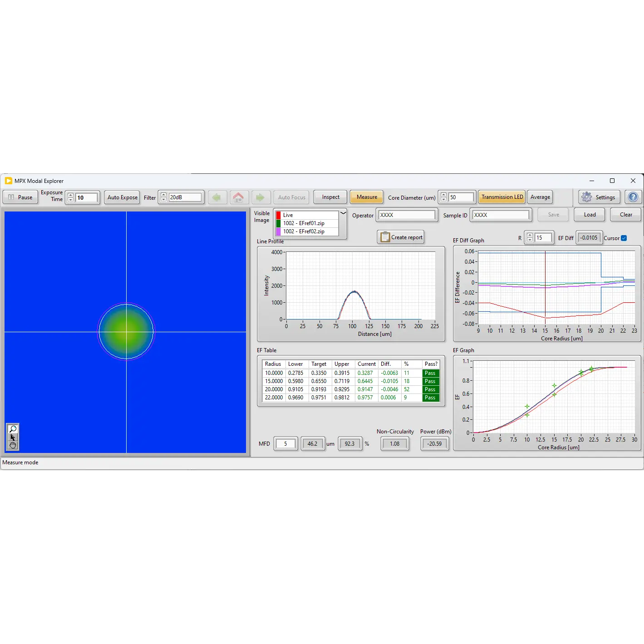This screenshot has height=644, width=644.
Task: Select the hand pan tool
Action: [x=13, y=445]
